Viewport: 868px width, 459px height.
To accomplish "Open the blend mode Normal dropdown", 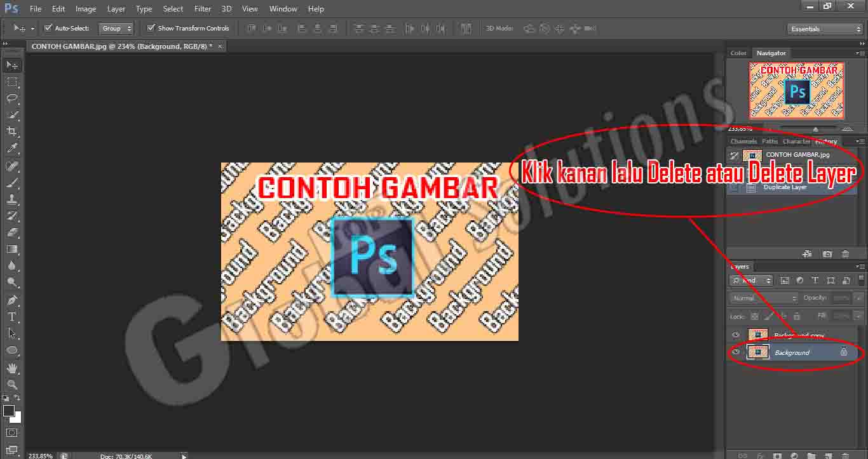I will pyautogui.click(x=764, y=298).
